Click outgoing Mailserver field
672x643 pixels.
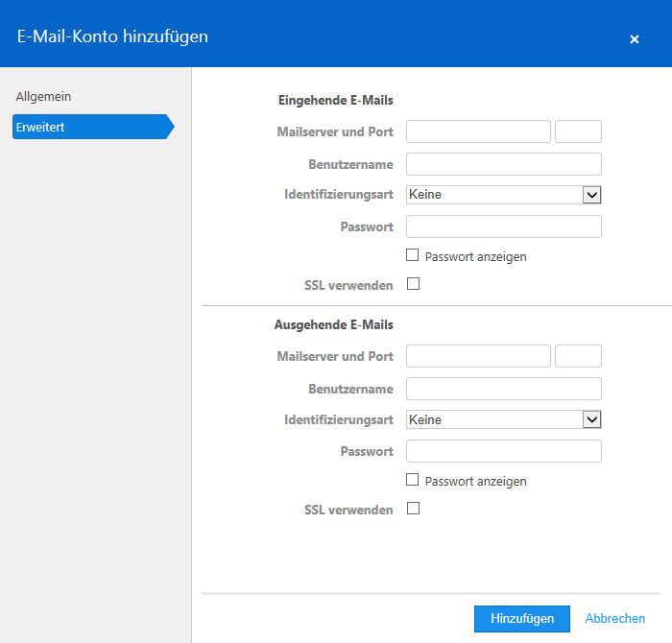click(x=478, y=356)
